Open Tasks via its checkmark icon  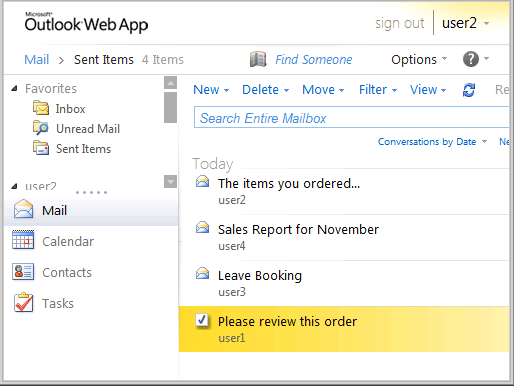coord(23,302)
